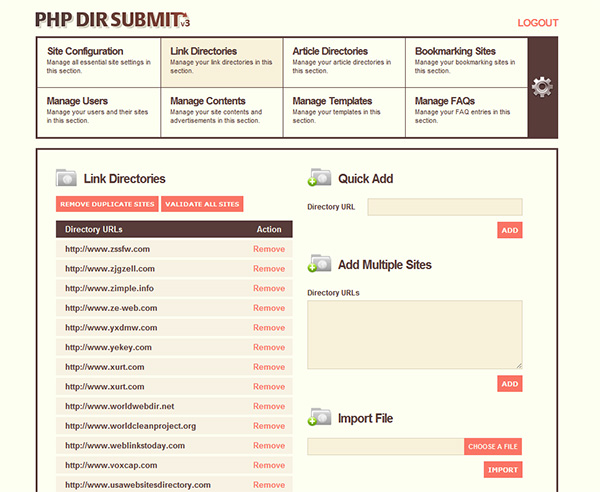Click the LOGOUT link
This screenshot has height=492, width=600.
(538, 23)
